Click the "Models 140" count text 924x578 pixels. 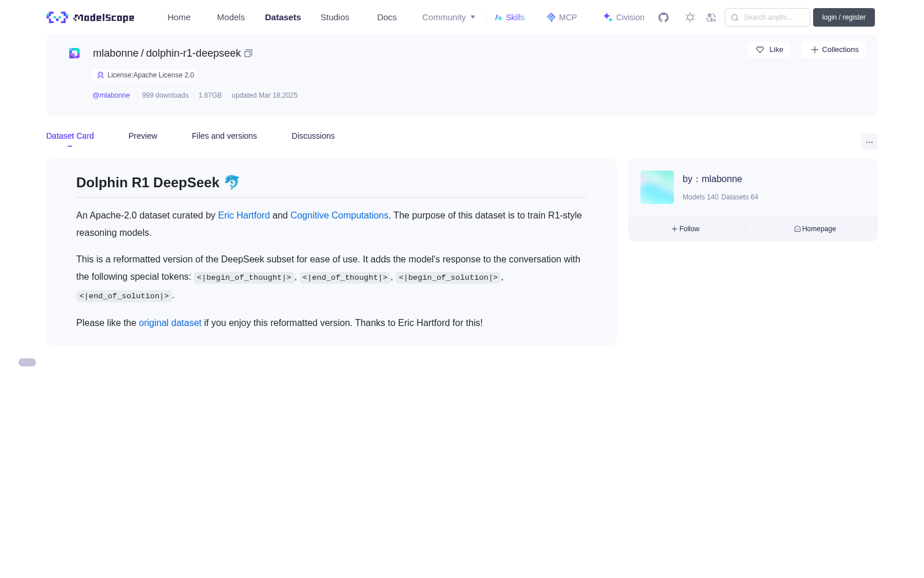(701, 197)
